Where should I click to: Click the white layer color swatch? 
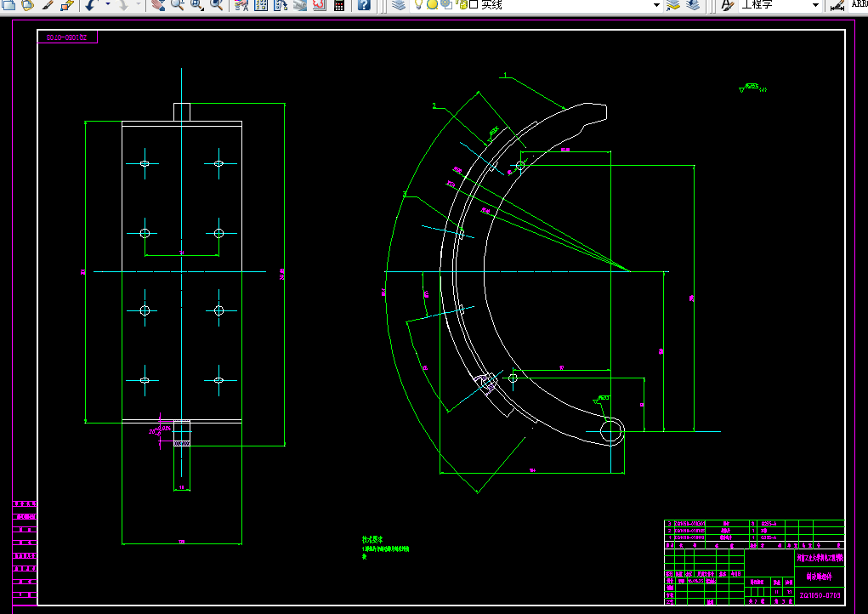(474, 5)
